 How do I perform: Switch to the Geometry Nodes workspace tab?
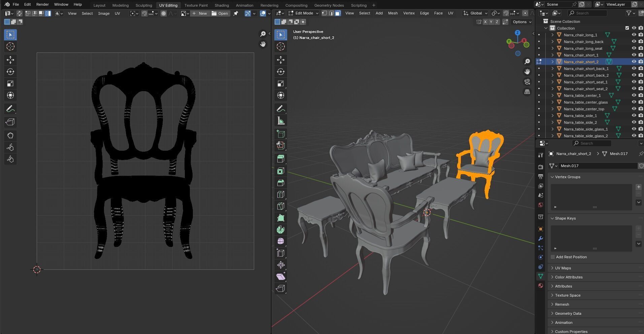click(329, 5)
